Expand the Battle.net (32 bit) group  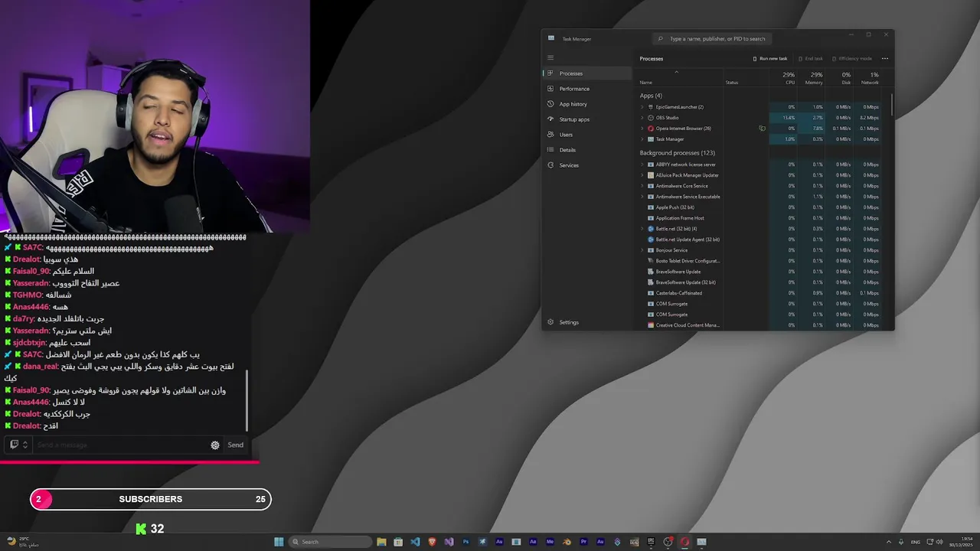(642, 229)
